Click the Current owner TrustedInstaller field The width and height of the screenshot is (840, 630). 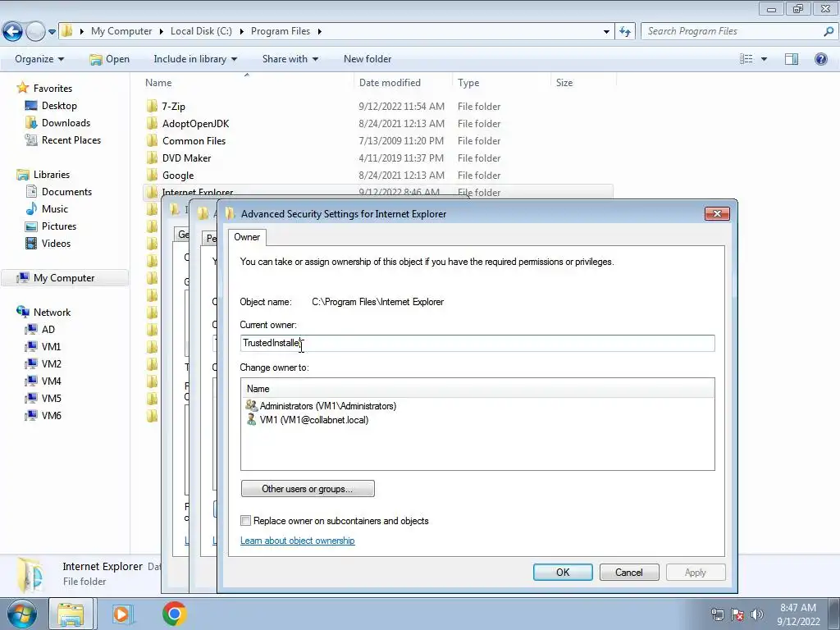477,343
